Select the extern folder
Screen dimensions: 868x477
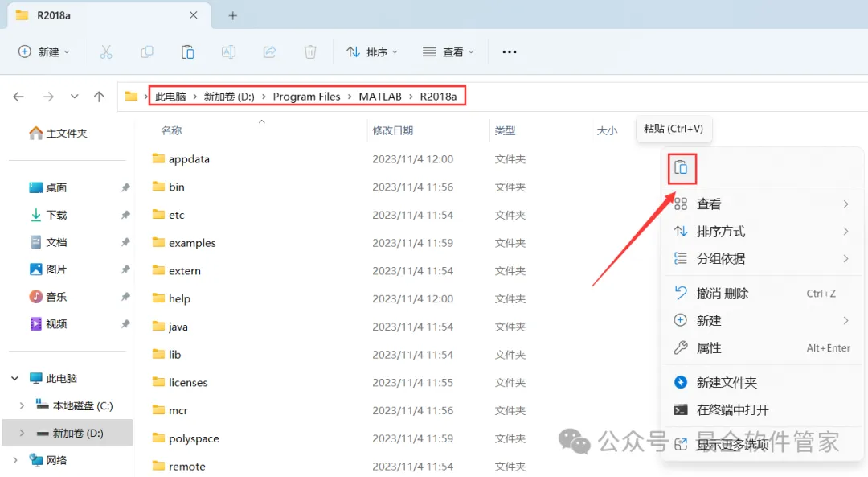click(x=177, y=270)
